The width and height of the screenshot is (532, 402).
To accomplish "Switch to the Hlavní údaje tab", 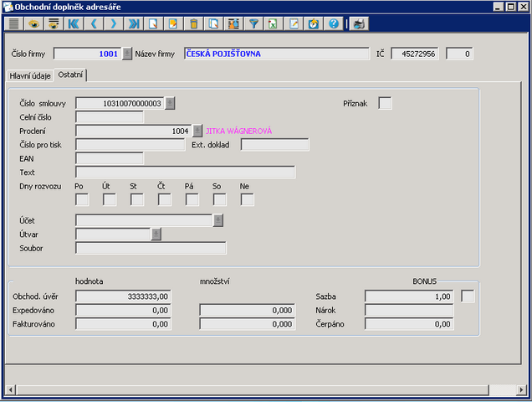I will coord(30,75).
